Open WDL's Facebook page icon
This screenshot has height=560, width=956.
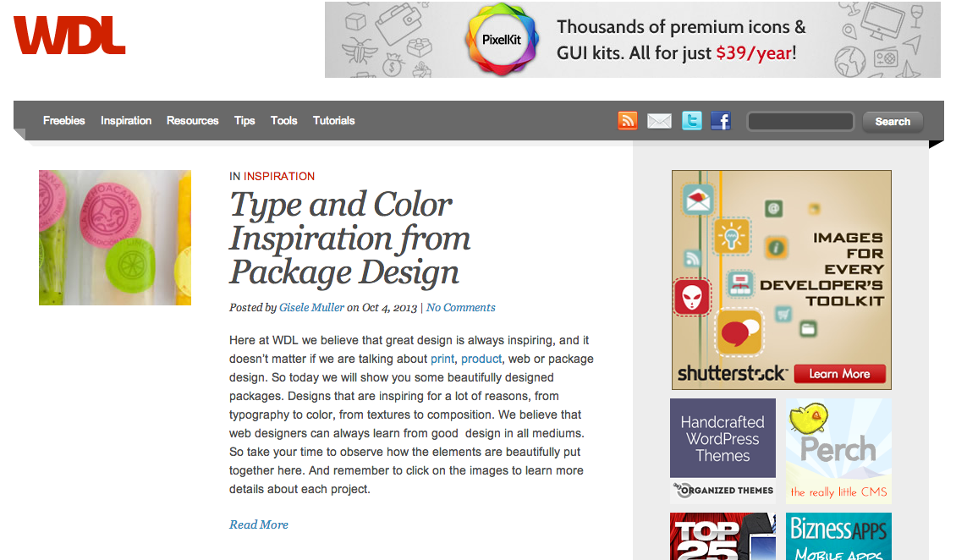[721, 120]
